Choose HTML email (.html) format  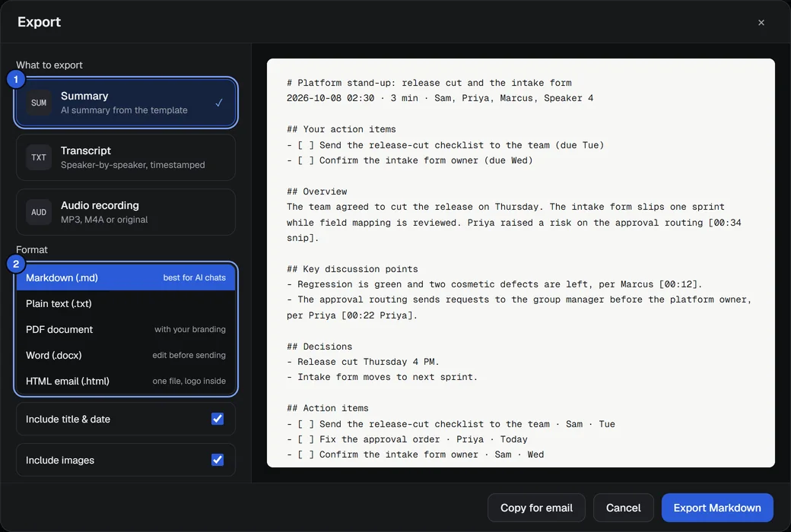pyautogui.click(x=125, y=381)
